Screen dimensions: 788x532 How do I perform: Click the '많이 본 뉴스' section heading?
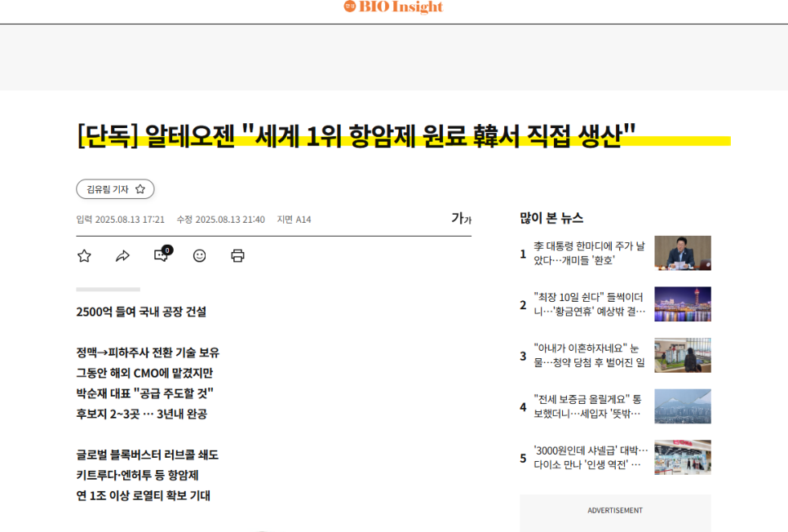click(551, 218)
